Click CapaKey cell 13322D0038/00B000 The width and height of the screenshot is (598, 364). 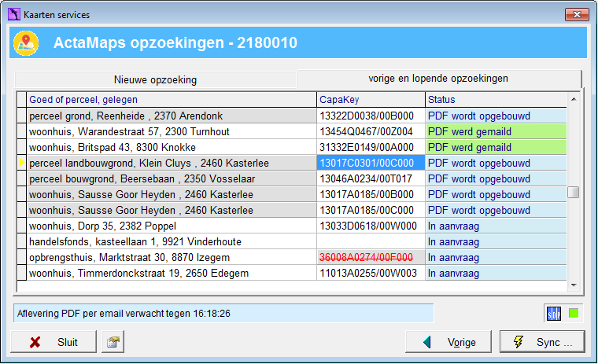tap(371, 116)
